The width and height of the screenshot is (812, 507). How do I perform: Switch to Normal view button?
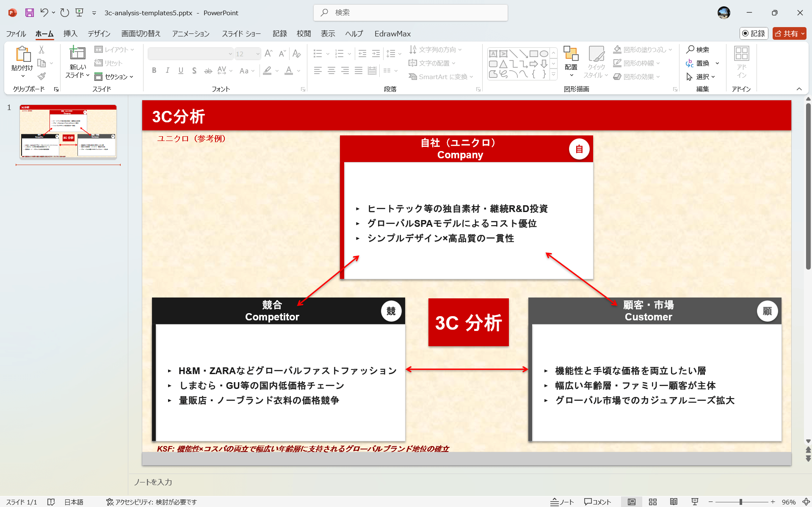click(x=632, y=502)
